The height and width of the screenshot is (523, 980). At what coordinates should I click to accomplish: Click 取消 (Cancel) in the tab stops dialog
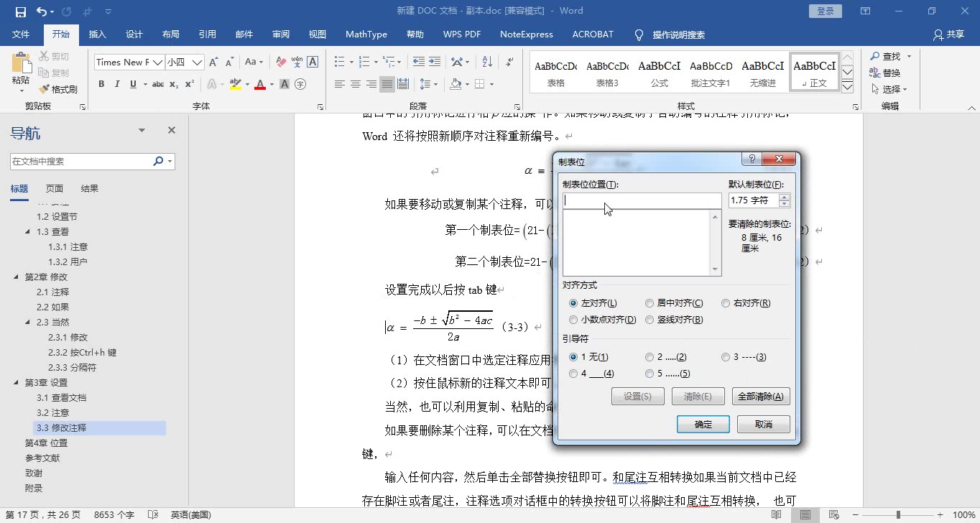click(764, 425)
